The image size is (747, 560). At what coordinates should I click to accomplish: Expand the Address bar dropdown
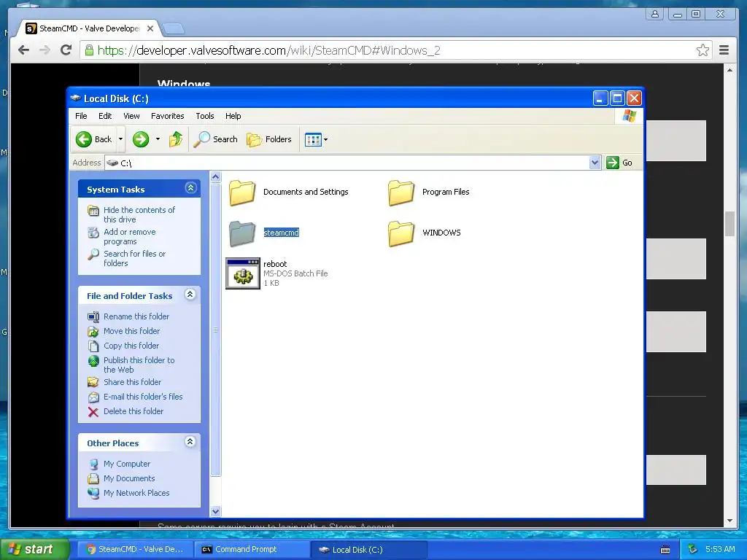click(595, 163)
